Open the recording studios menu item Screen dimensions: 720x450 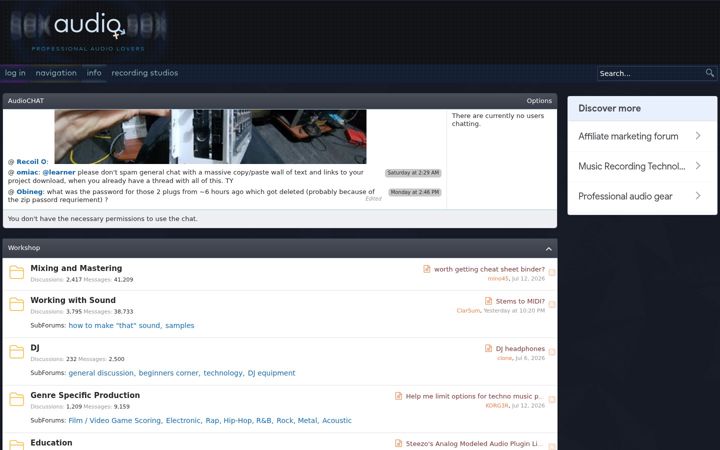tap(145, 73)
